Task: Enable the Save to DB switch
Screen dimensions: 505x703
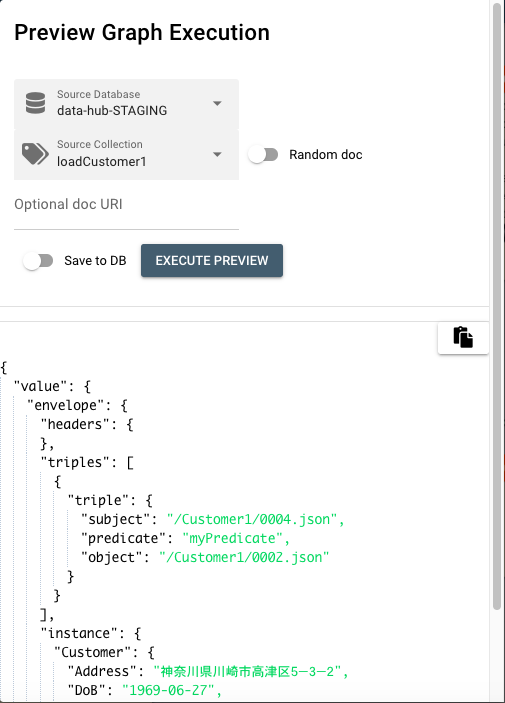Action: pos(38,260)
